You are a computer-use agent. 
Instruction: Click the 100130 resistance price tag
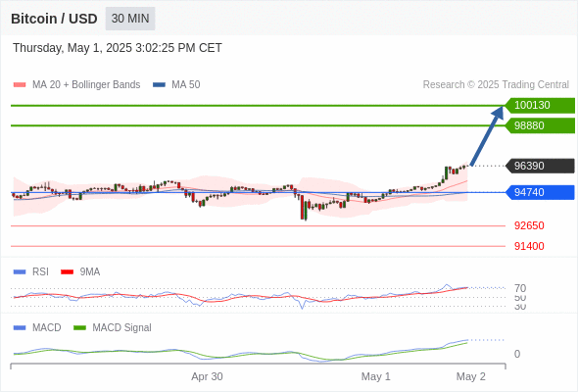click(541, 106)
